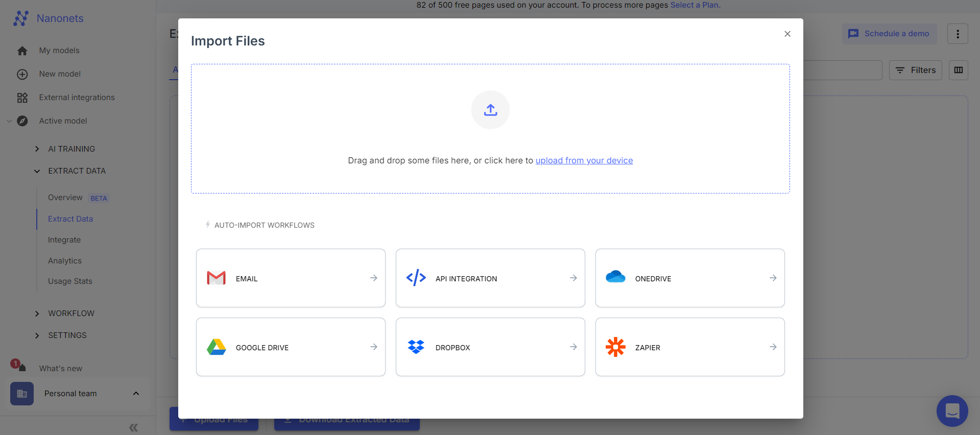
Task: Click the Gmail envelope icon
Action: click(x=217, y=278)
